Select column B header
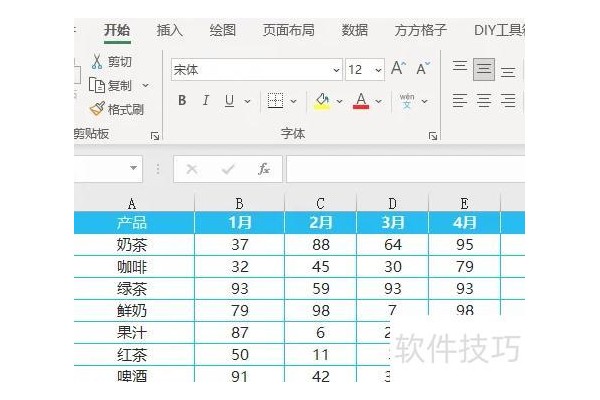 point(240,203)
